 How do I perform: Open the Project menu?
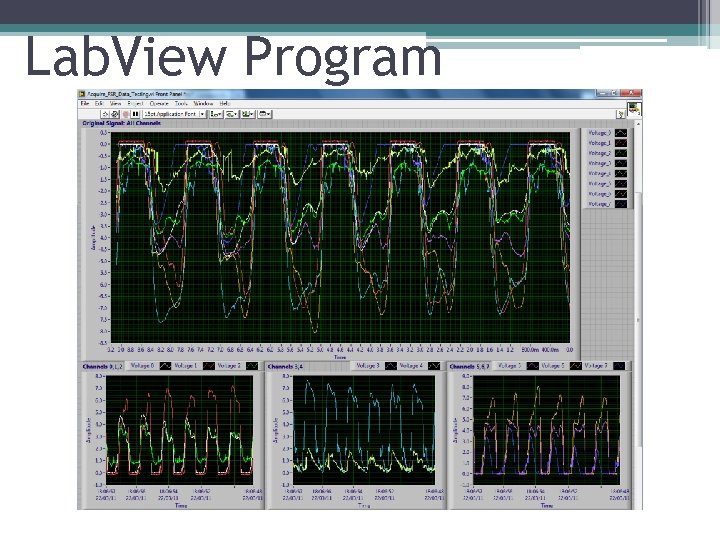tap(135, 103)
